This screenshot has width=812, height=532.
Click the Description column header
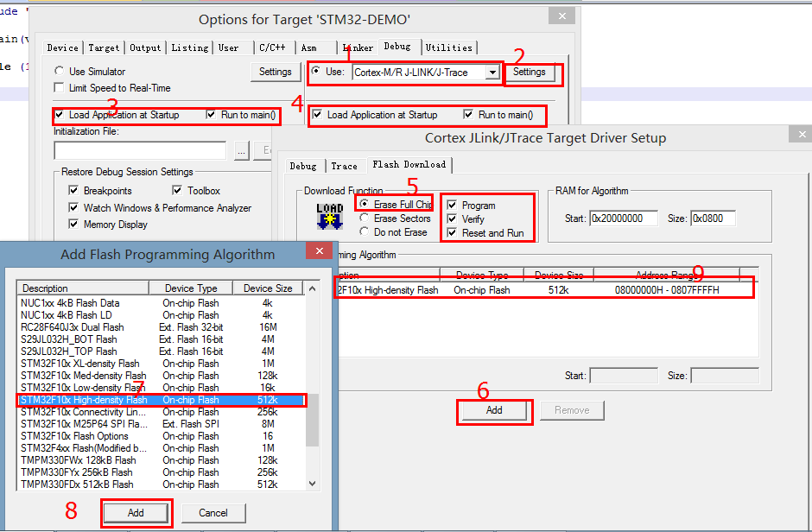click(x=83, y=288)
